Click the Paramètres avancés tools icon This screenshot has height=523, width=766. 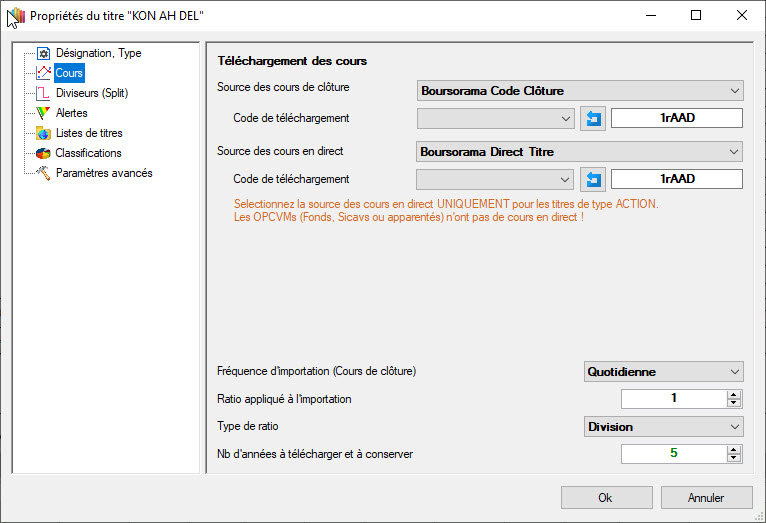point(43,173)
